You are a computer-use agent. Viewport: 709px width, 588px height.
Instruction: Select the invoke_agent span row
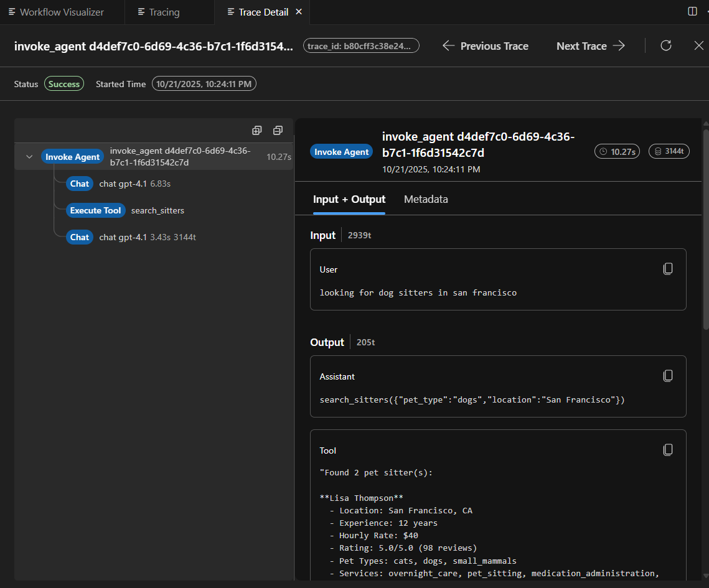point(154,157)
